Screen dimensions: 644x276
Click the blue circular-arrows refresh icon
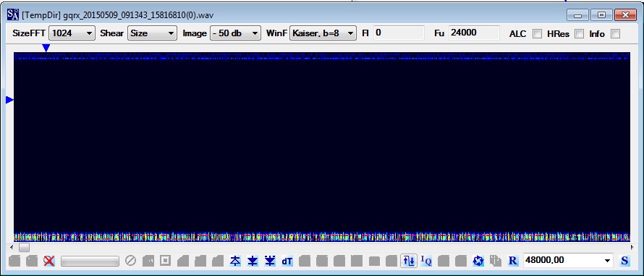coord(478,261)
